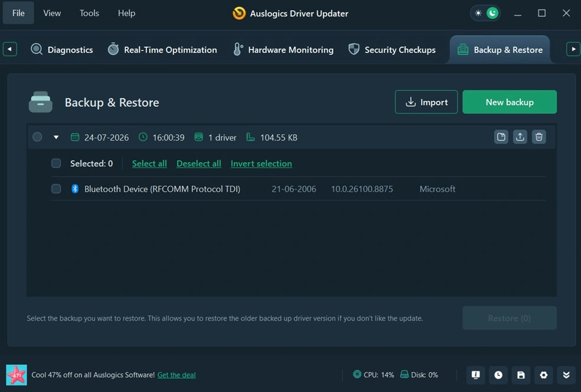
Task: Open settings gear icon in bottom bar
Action: click(x=543, y=375)
